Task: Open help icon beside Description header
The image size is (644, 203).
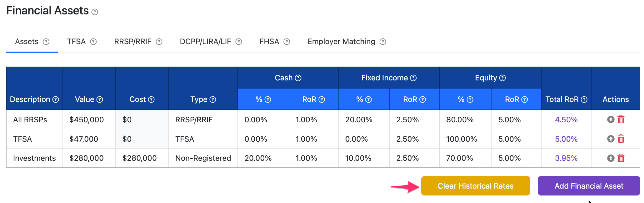Action: click(x=56, y=99)
